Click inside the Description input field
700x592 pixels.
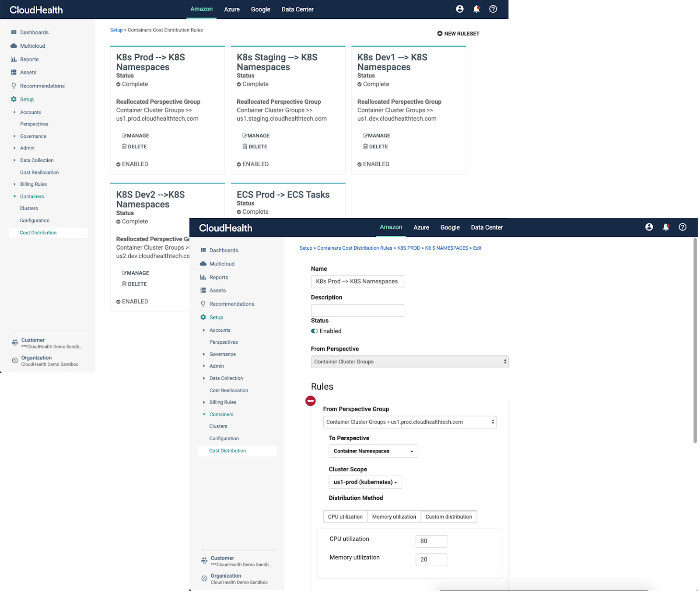[357, 310]
